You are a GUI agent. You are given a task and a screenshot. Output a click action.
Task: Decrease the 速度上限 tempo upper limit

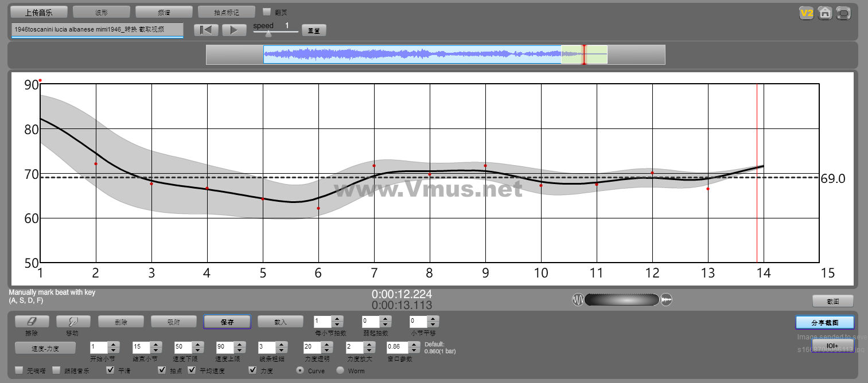coord(239,350)
